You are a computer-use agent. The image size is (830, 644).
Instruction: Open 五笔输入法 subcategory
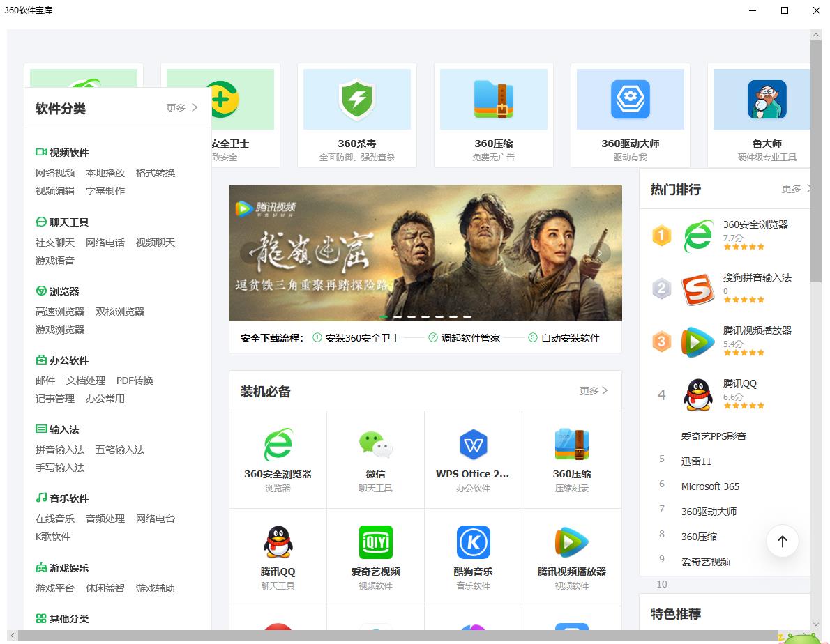[x=120, y=450]
